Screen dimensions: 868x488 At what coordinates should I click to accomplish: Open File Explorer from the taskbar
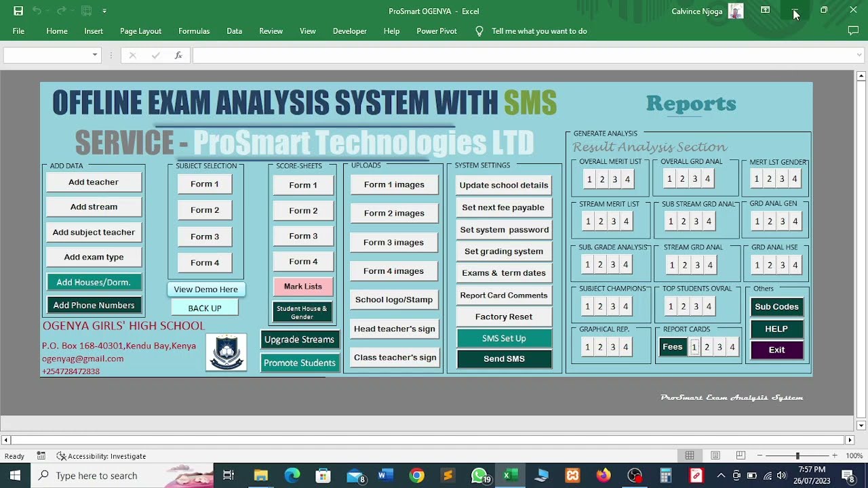click(x=261, y=476)
